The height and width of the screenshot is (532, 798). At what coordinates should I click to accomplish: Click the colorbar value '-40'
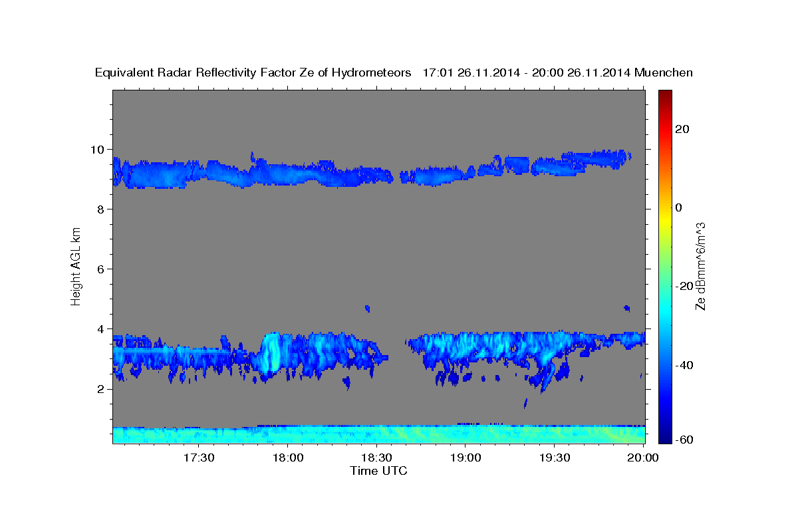pos(685,365)
